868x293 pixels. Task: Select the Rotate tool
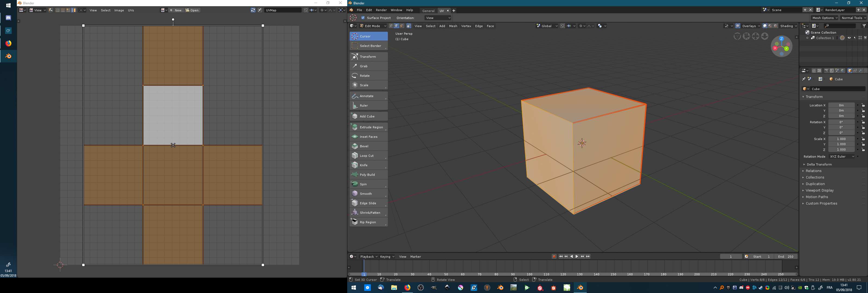pyautogui.click(x=369, y=75)
